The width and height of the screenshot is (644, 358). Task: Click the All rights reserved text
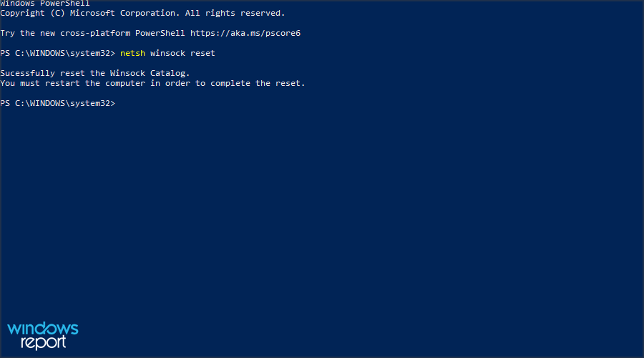pos(235,13)
